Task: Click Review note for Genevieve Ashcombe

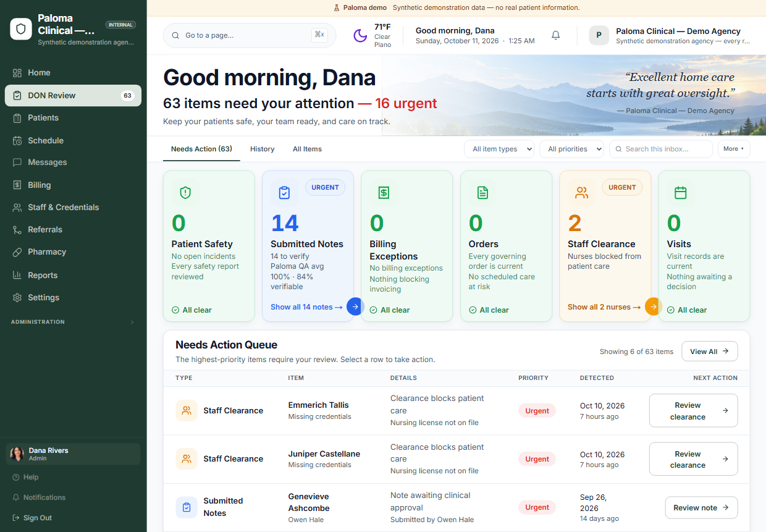Action: click(701, 507)
